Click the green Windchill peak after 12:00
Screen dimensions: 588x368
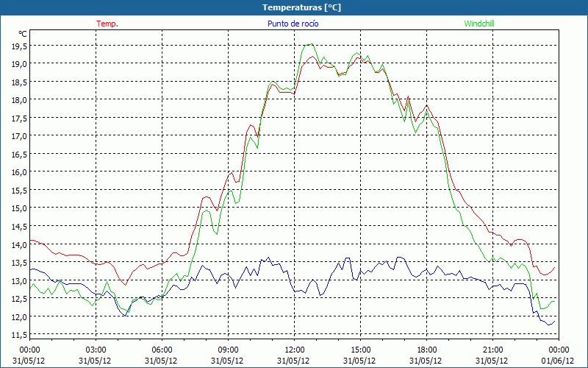coord(312,44)
